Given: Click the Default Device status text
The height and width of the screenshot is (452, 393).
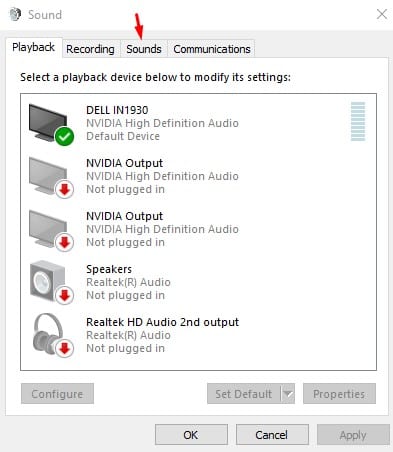Looking at the screenshot, I should click(123, 136).
